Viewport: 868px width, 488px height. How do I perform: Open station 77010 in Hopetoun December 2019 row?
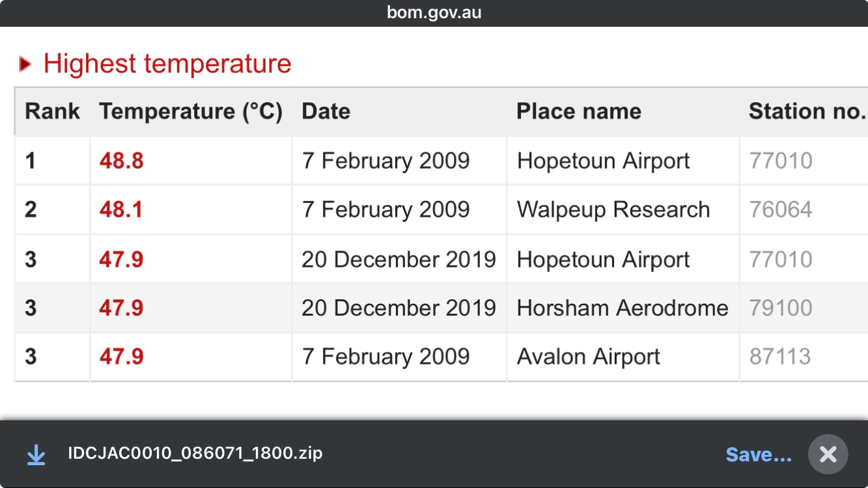781,260
